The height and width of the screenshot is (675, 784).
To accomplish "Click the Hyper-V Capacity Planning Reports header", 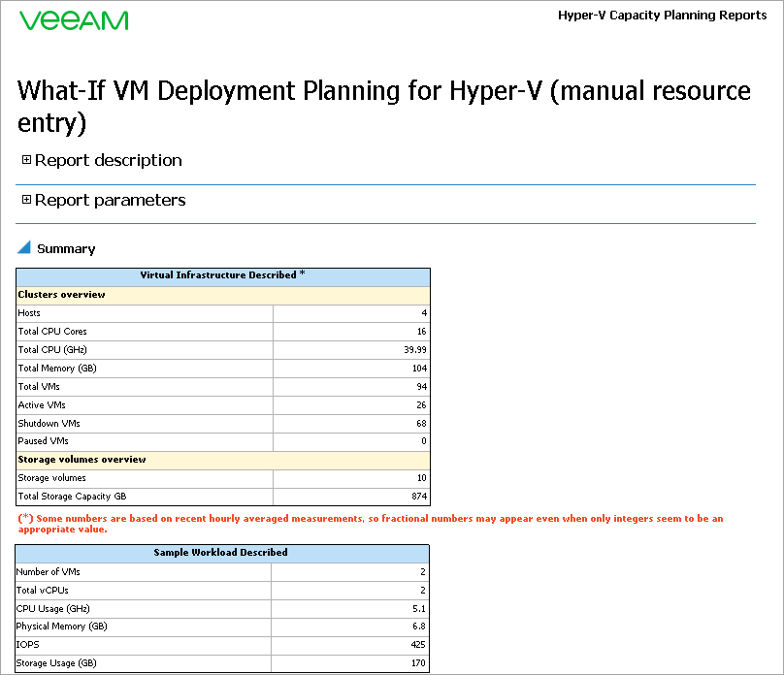I will pyautogui.click(x=662, y=16).
